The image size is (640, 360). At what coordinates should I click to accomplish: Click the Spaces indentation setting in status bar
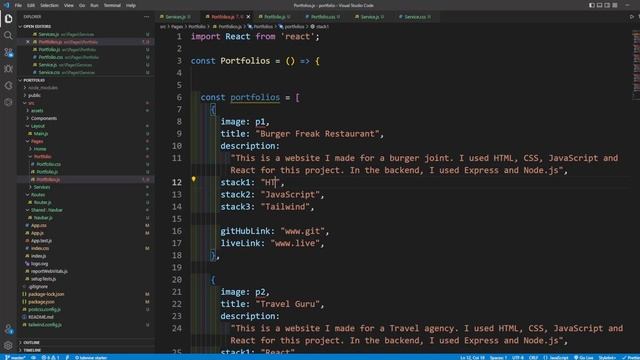click(498, 358)
